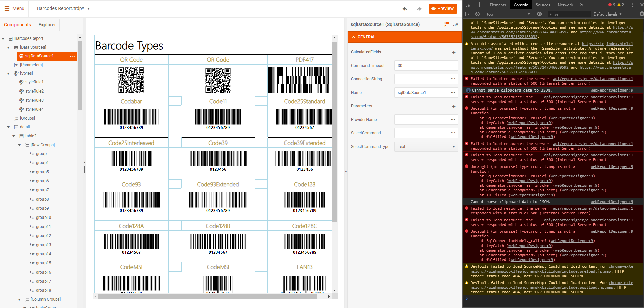
Task: Open the JavaScript context 'top' dropdown
Action: click(x=508, y=14)
